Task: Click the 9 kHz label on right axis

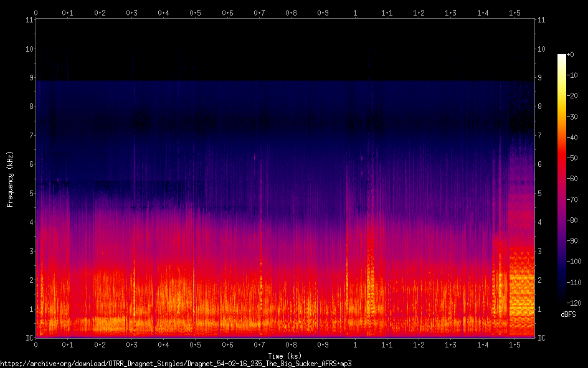Action: point(540,78)
